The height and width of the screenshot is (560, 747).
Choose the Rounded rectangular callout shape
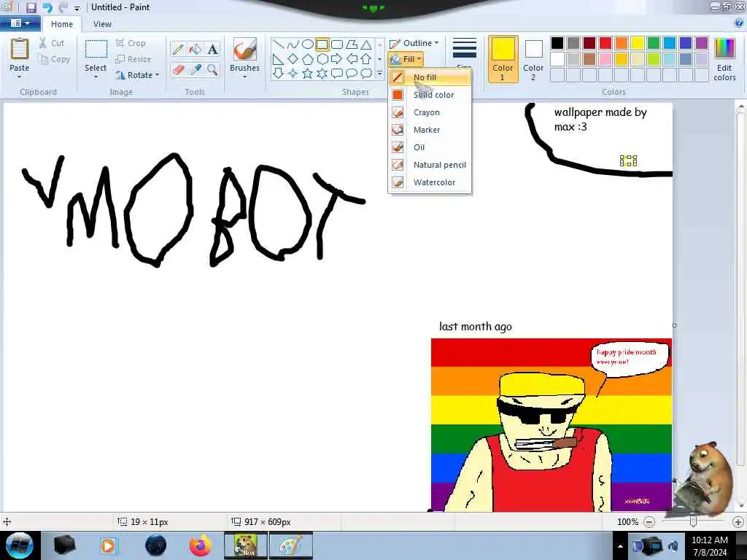pos(337,74)
